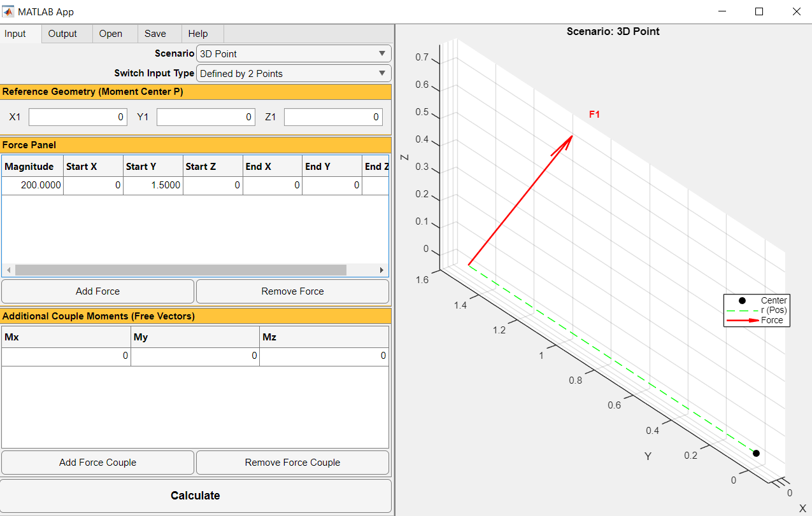Select the My value cell

coord(195,356)
